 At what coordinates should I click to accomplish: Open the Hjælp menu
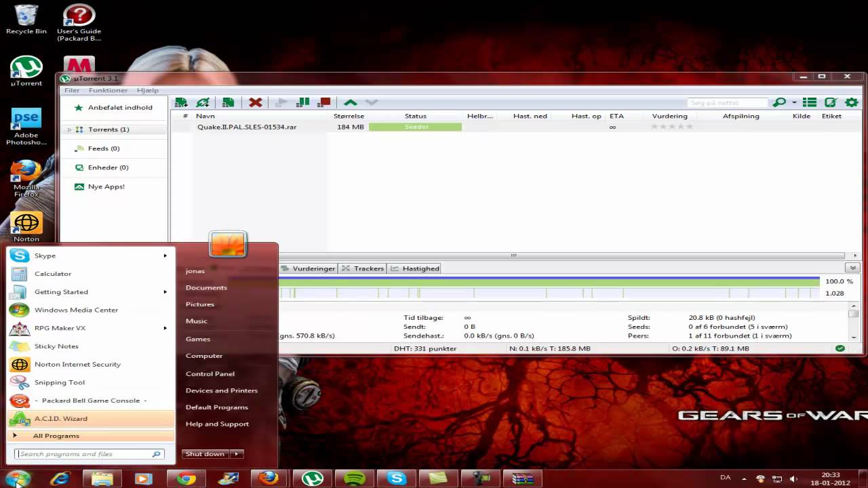[147, 90]
